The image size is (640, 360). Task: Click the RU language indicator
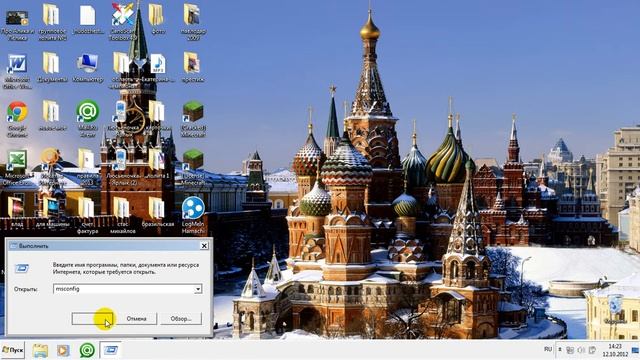click(x=548, y=349)
